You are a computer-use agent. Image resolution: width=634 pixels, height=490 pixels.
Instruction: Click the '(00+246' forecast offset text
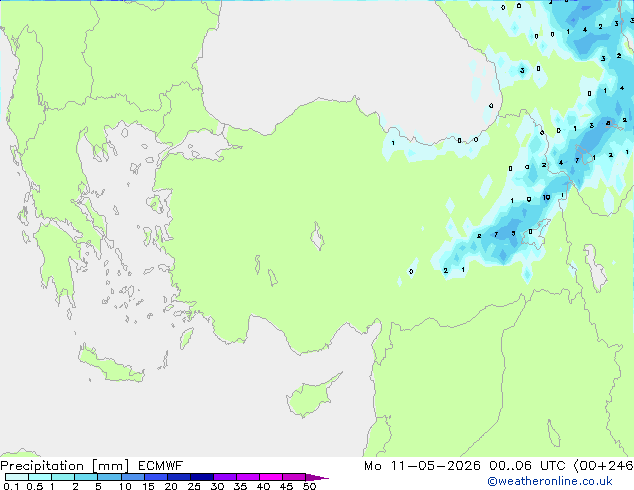(603, 466)
